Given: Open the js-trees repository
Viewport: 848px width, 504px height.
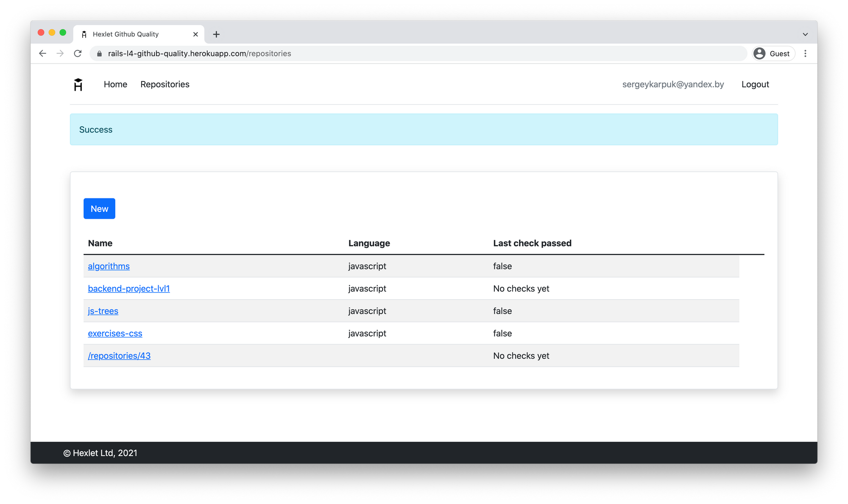Looking at the screenshot, I should tap(103, 311).
